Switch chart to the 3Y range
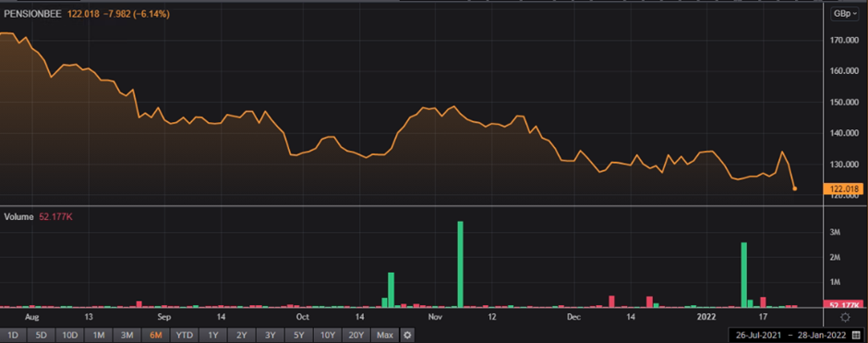This screenshot has height=343, width=868. pos(271,336)
